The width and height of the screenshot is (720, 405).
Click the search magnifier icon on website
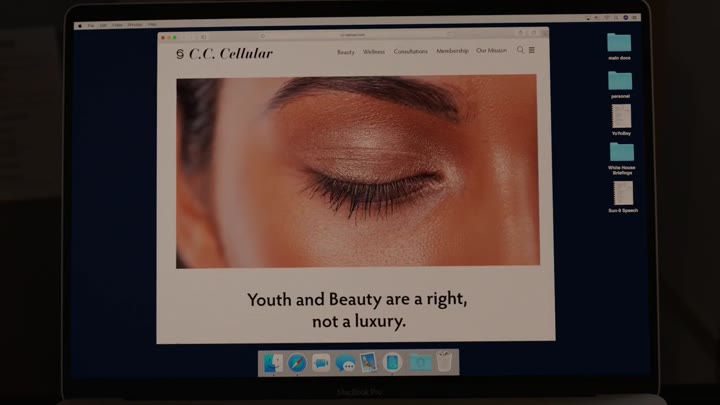point(520,50)
